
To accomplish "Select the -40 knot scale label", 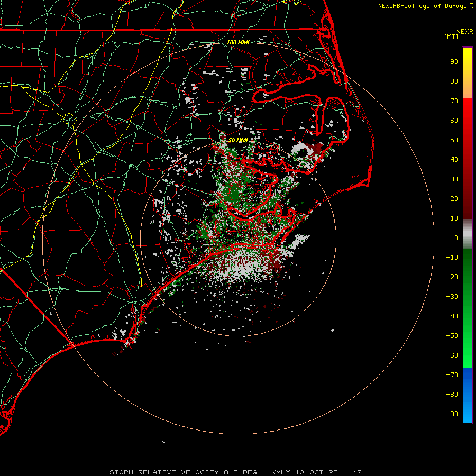I will (x=452, y=316).
